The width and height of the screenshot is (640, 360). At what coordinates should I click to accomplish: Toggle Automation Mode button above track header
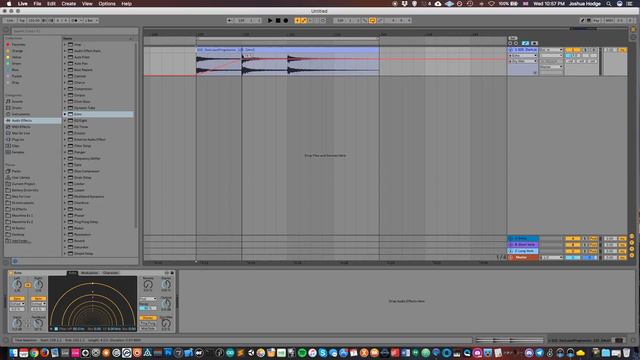click(x=525, y=43)
